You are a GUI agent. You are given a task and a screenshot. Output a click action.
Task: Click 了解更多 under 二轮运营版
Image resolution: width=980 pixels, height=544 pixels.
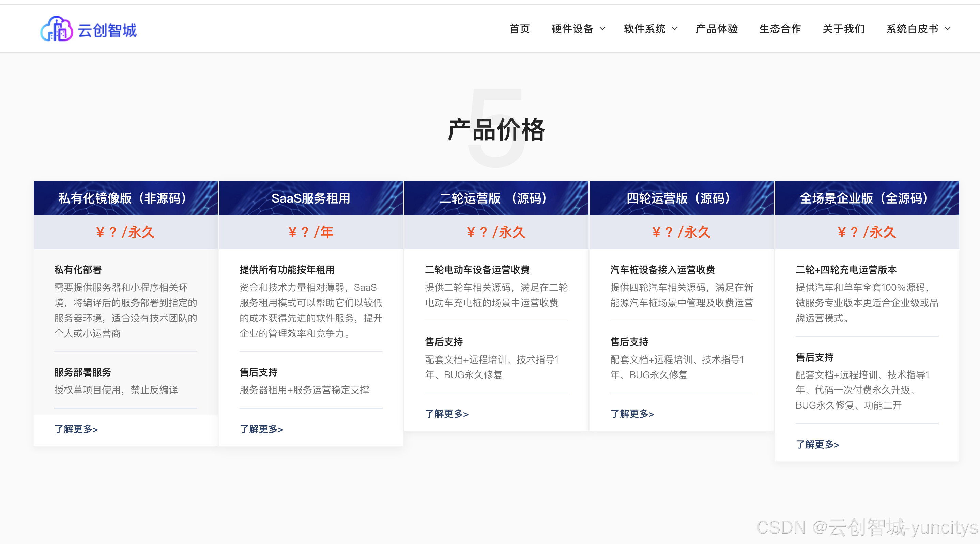[x=447, y=414]
